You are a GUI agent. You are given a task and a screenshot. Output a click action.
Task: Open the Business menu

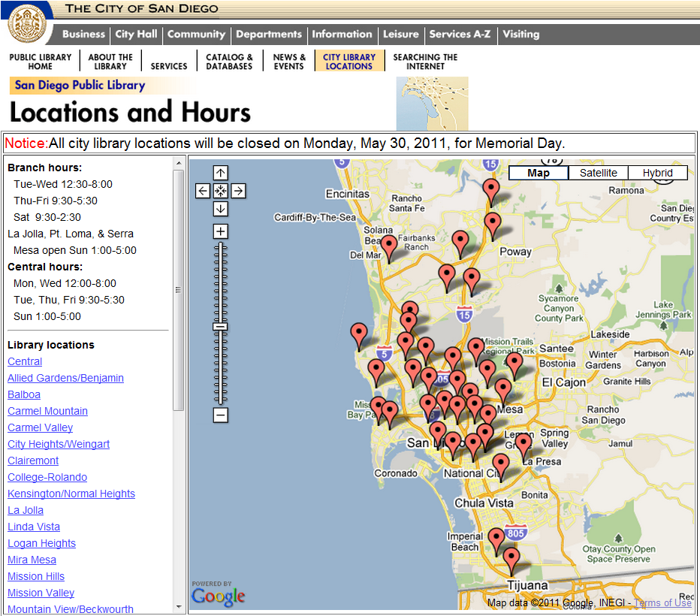point(83,35)
